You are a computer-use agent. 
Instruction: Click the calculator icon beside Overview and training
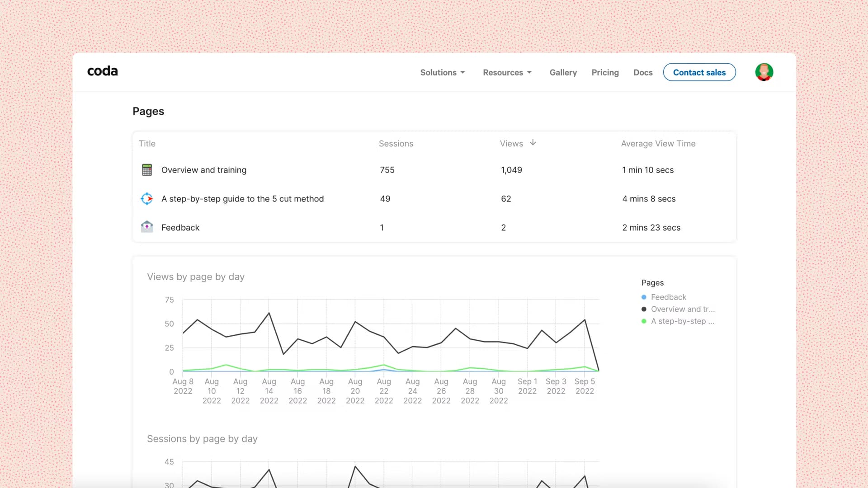click(x=147, y=170)
